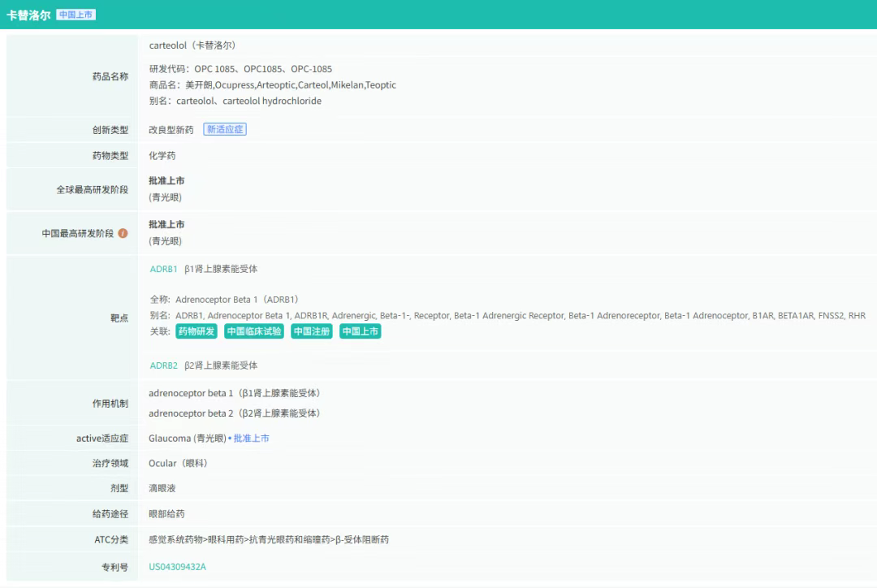
Task: Click the ATC分类 row label
Action: coord(111,540)
